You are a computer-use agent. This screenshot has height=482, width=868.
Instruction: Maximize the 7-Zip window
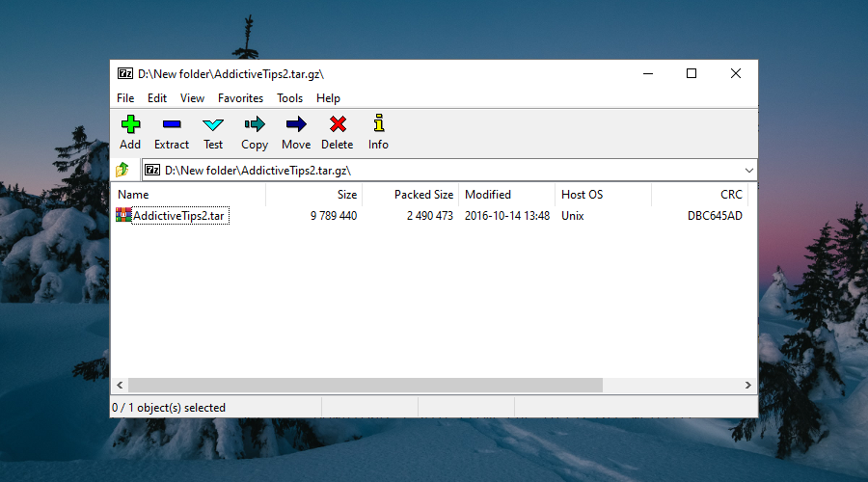692,73
